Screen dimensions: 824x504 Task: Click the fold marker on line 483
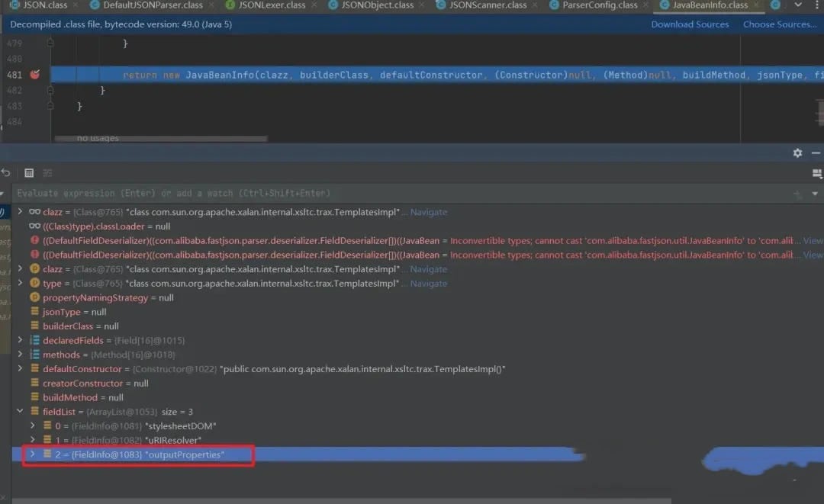coord(50,105)
